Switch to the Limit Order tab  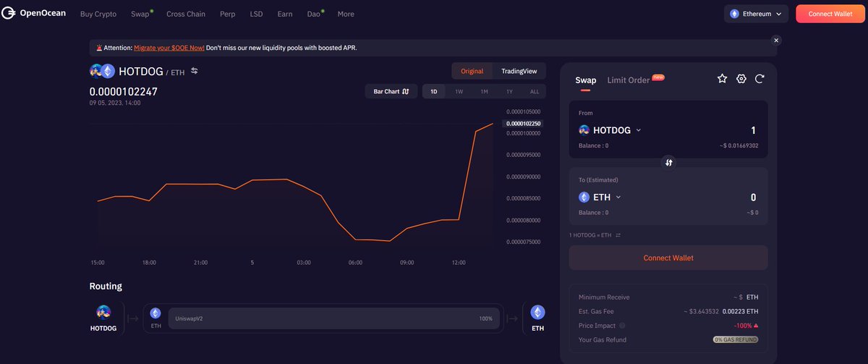629,80
